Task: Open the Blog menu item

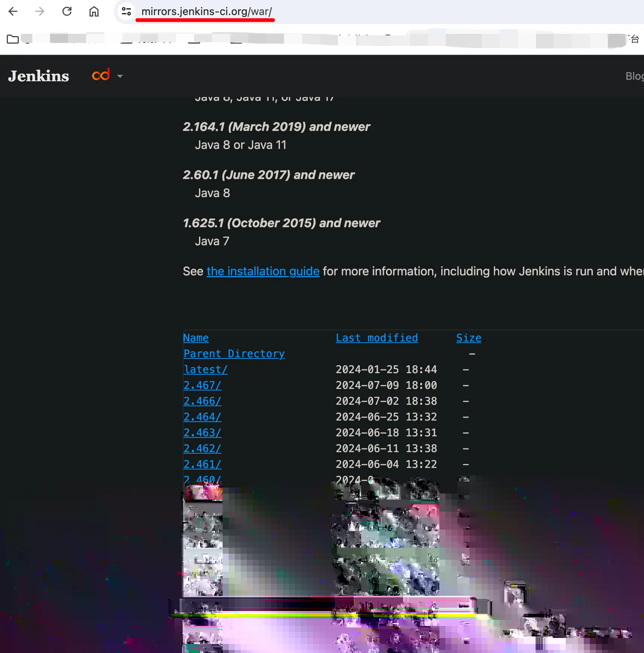Action: pos(635,76)
